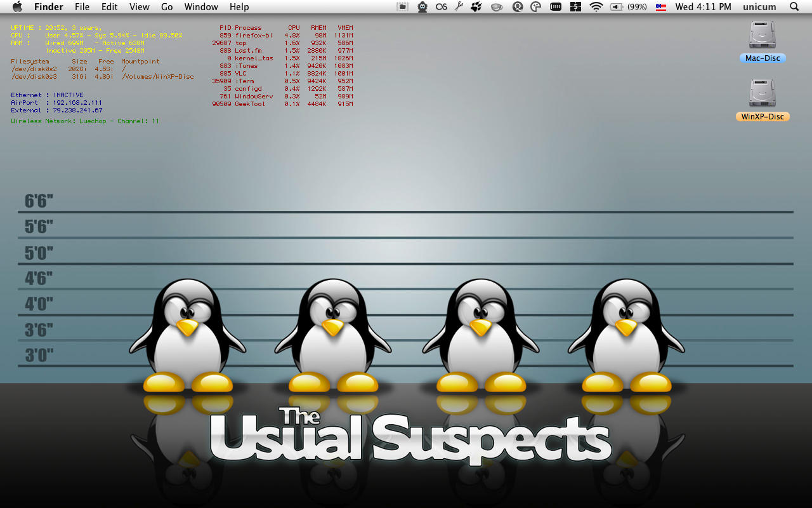Click the UPTIME line on desktop
Image resolution: width=812 pixels, height=508 pixels.
click(x=56, y=28)
